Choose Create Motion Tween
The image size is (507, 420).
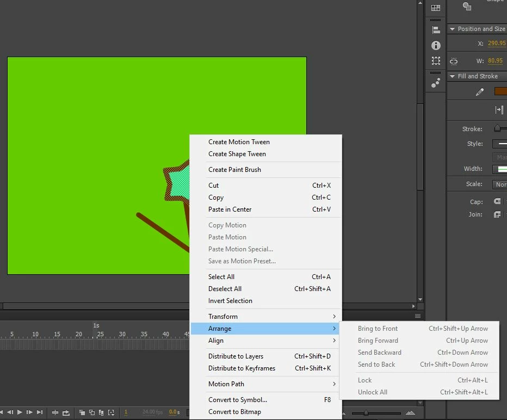[265, 142]
